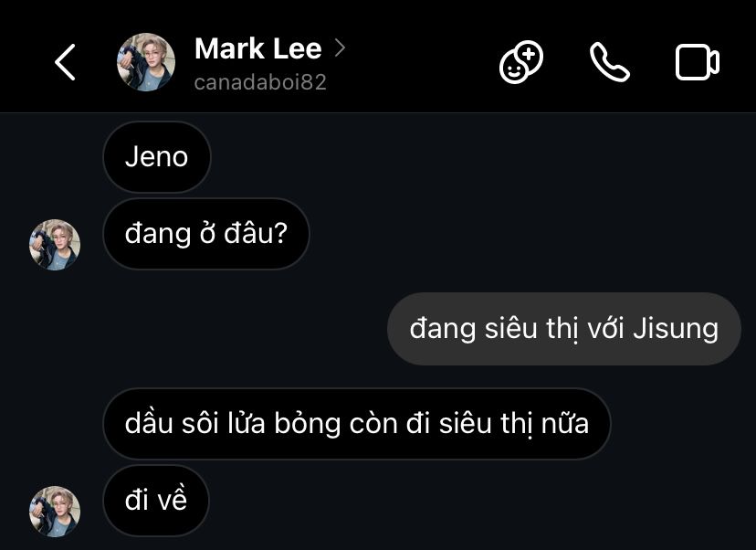Click the smiley face with plus icon
The image size is (756, 550).
pos(521,62)
